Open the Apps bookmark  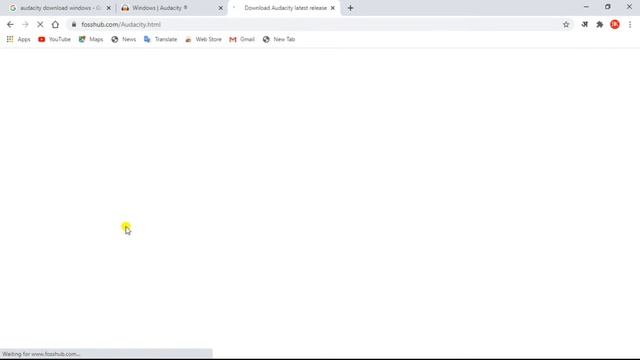(x=18, y=39)
